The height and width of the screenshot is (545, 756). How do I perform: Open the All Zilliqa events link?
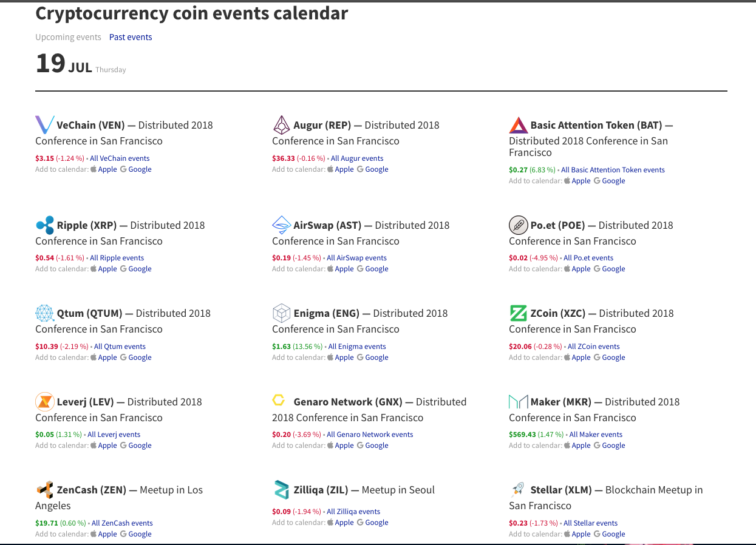(353, 512)
